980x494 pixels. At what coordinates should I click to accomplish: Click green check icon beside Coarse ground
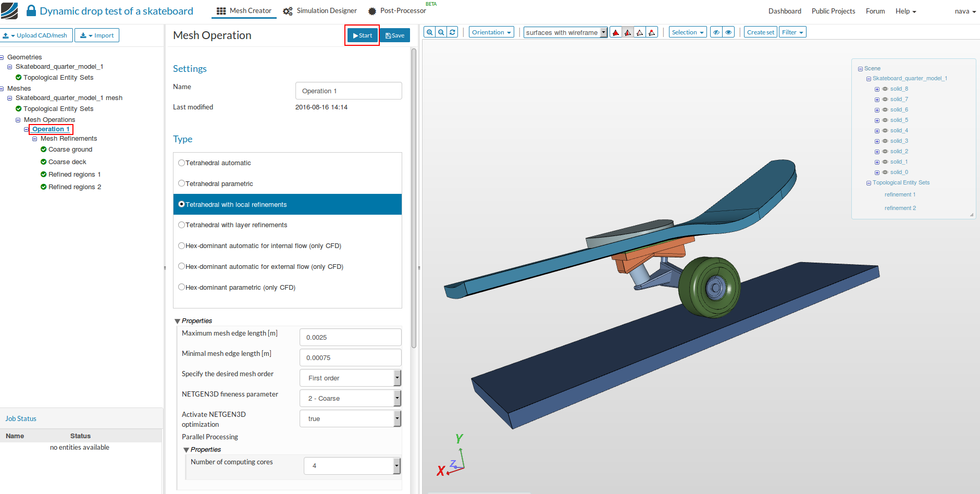point(44,150)
